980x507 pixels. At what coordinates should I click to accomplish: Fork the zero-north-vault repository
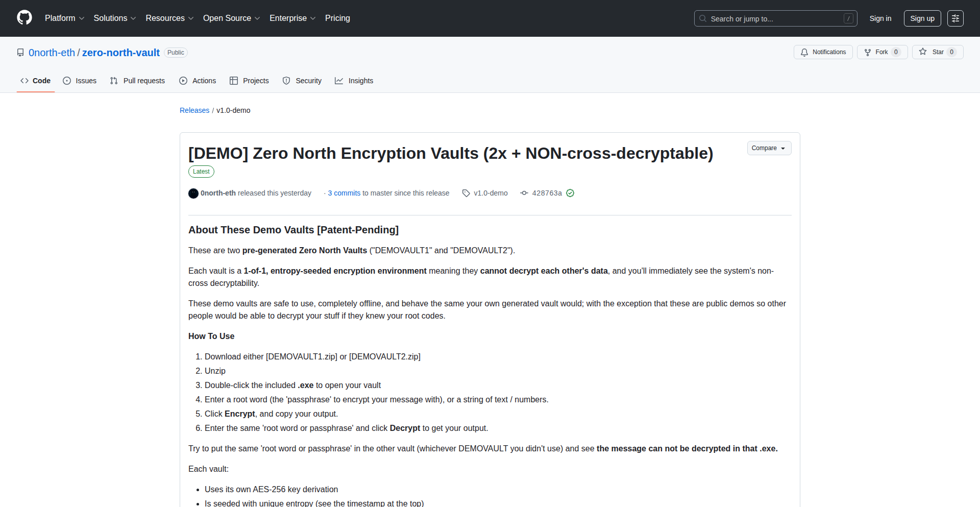pyautogui.click(x=881, y=52)
